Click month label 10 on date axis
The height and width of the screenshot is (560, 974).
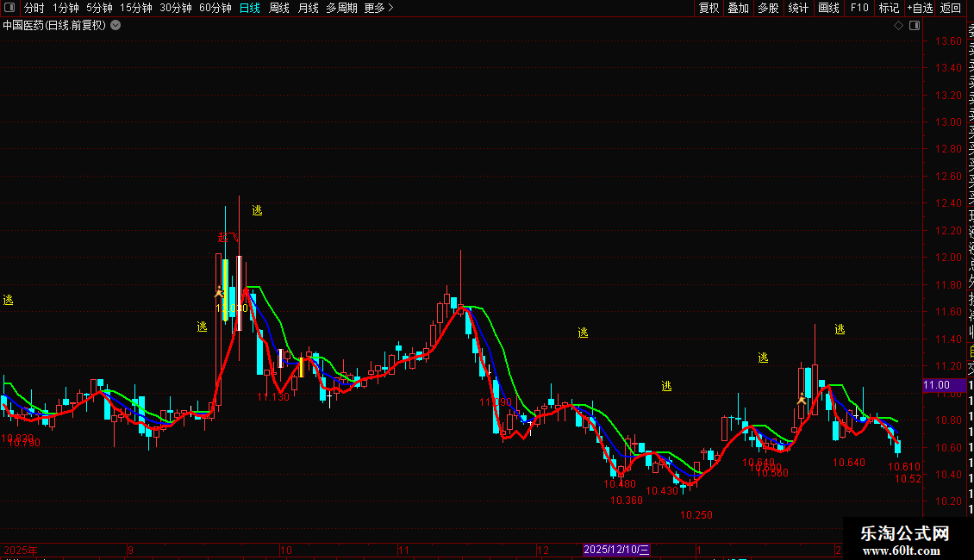tap(286, 550)
